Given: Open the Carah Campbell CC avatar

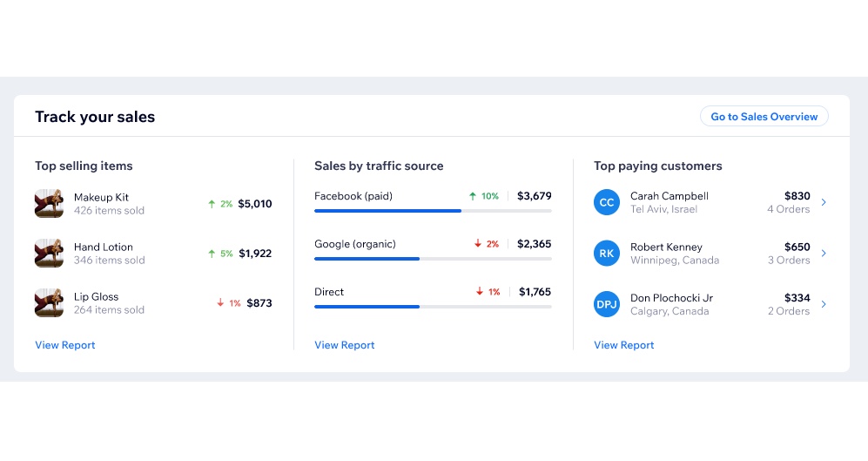Looking at the screenshot, I should click(607, 202).
